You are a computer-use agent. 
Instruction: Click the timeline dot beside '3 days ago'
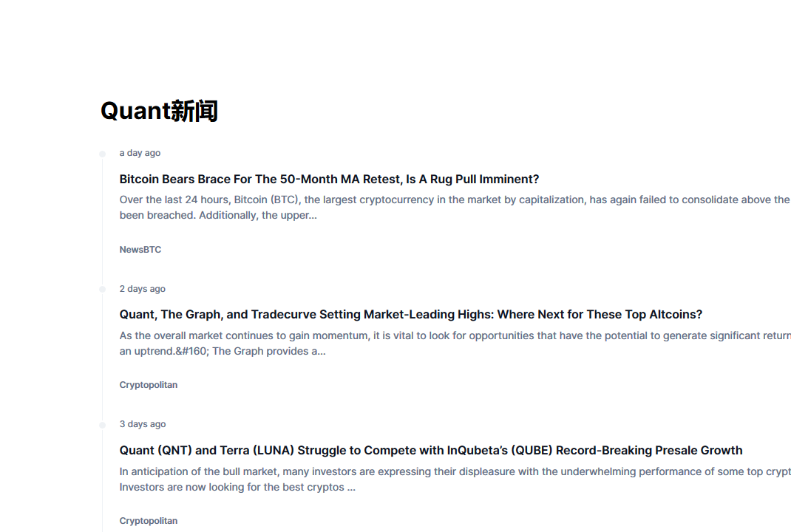click(x=103, y=425)
